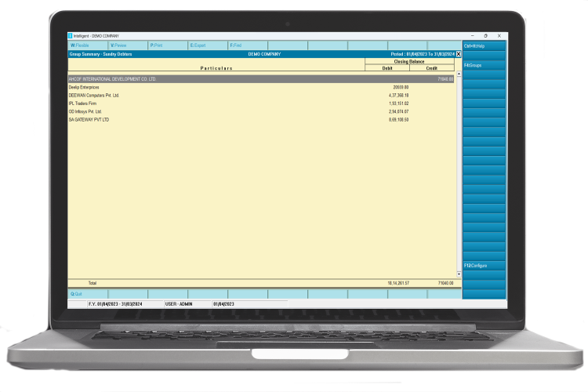Image resolution: width=588 pixels, height=392 pixels.
Task: Click the F4:Groups side button
Action: [x=484, y=65]
